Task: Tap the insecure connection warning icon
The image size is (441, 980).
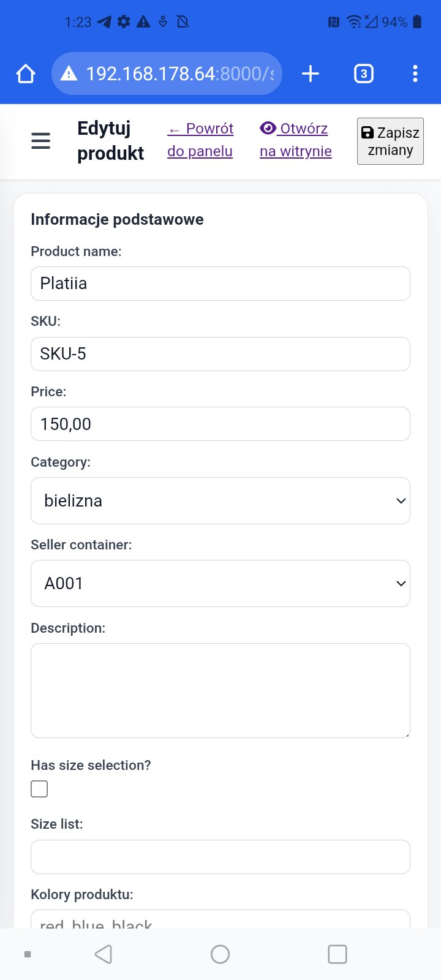Action: pos(69,74)
